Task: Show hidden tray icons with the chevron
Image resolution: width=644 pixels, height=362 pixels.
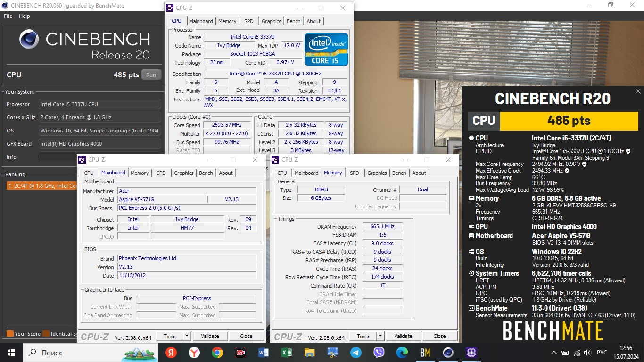Action: tap(553, 353)
